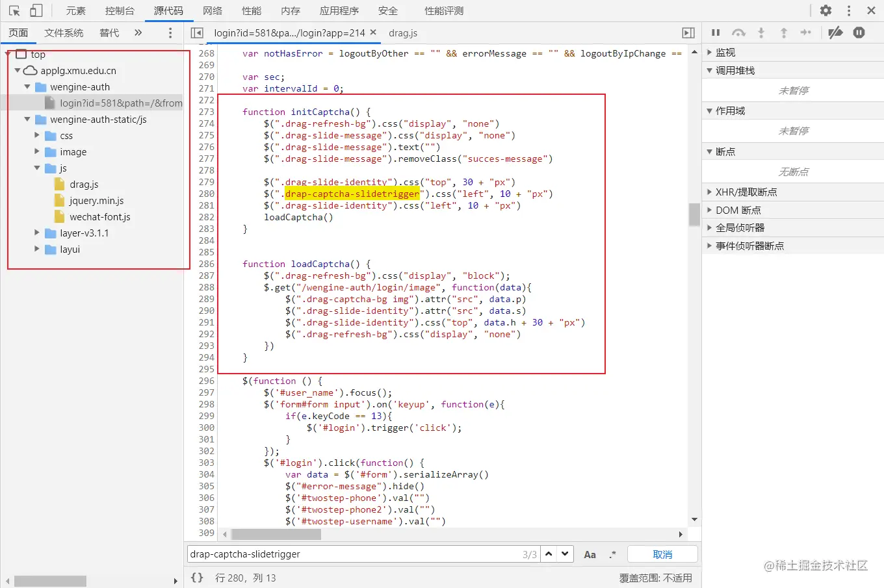Open drag.js from file tree
Image resolution: width=884 pixels, height=588 pixels.
(x=84, y=185)
